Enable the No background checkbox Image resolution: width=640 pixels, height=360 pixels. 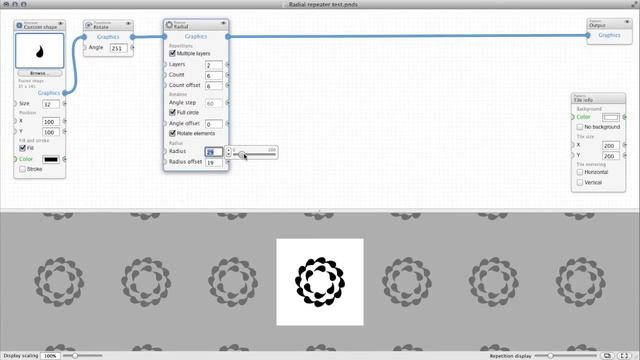tap(580, 127)
